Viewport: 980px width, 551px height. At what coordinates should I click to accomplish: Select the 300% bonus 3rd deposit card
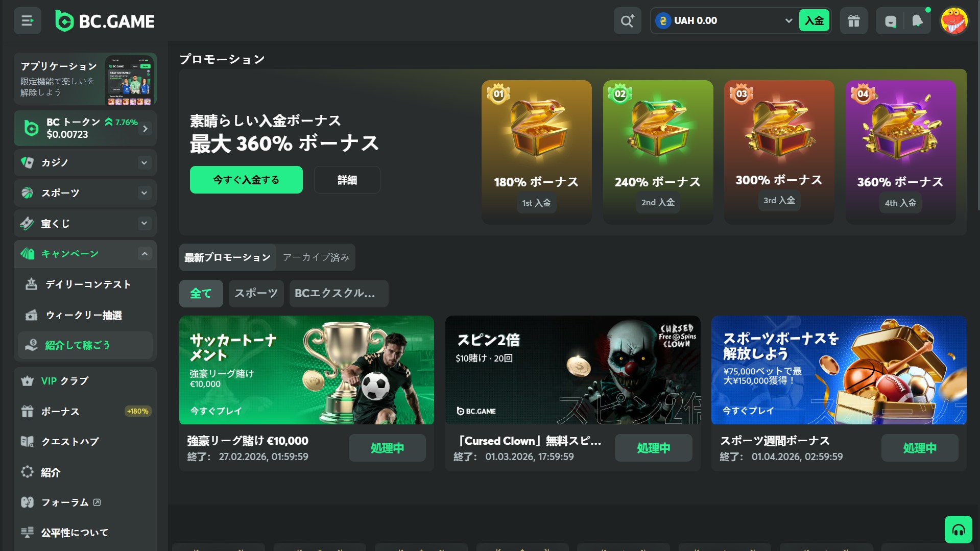coord(779,152)
